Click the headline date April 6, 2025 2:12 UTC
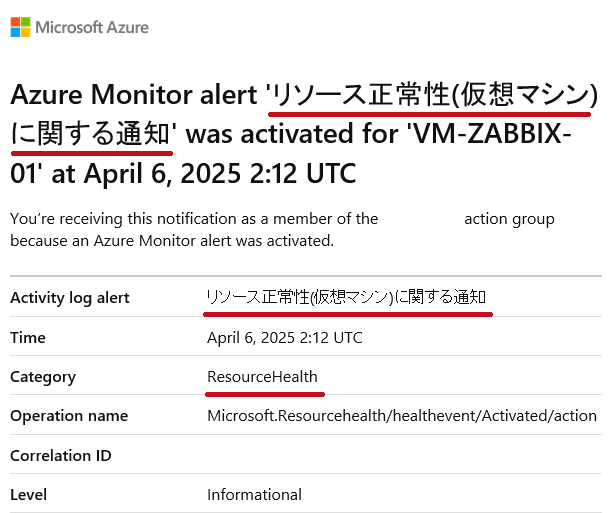 click(220, 173)
